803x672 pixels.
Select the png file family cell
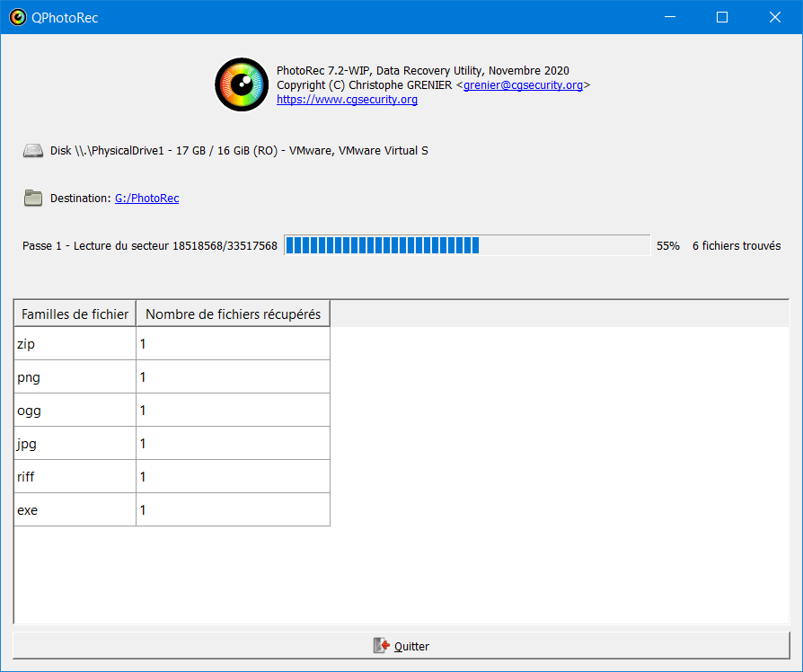pyautogui.click(x=75, y=376)
